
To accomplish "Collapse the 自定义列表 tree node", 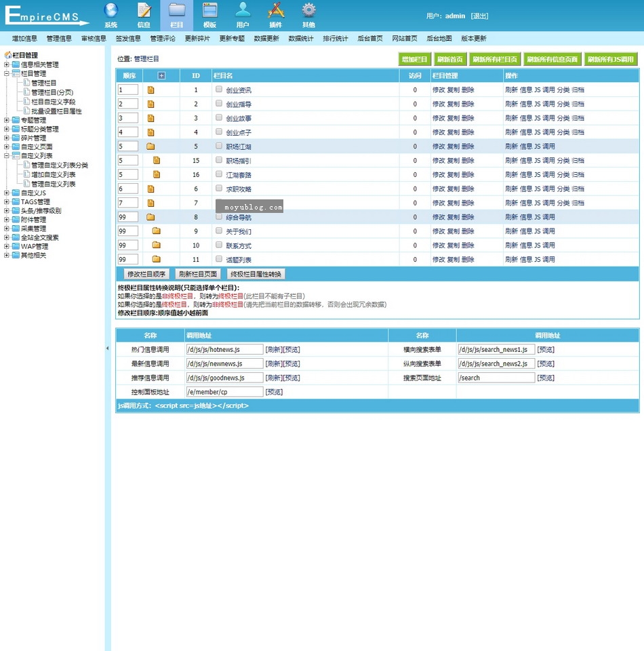I will (7, 156).
